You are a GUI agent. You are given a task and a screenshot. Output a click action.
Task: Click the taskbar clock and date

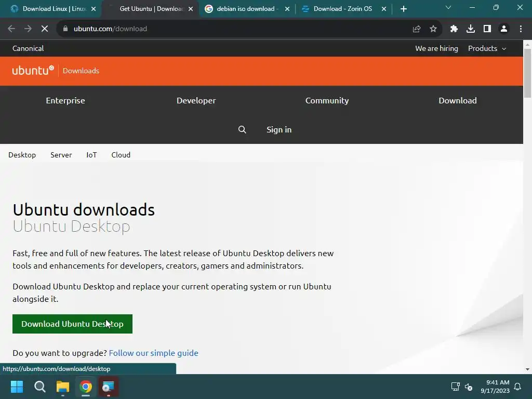click(x=495, y=387)
